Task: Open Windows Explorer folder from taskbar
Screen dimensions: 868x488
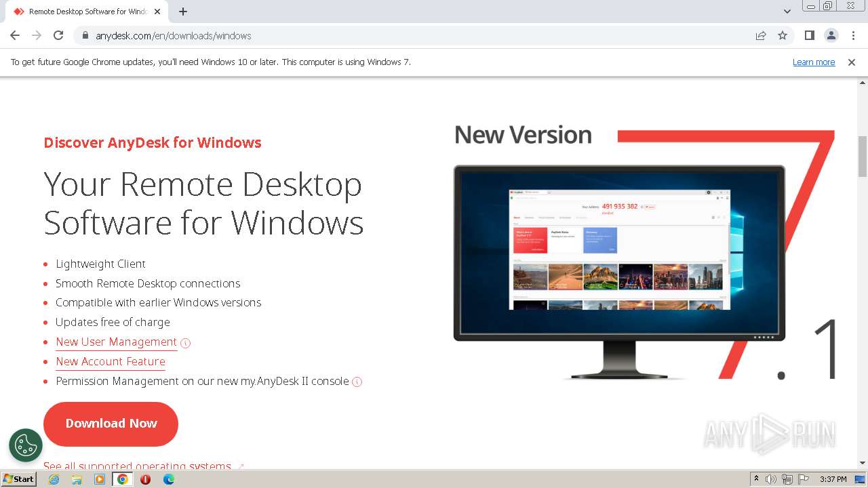Action: (x=77, y=479)
